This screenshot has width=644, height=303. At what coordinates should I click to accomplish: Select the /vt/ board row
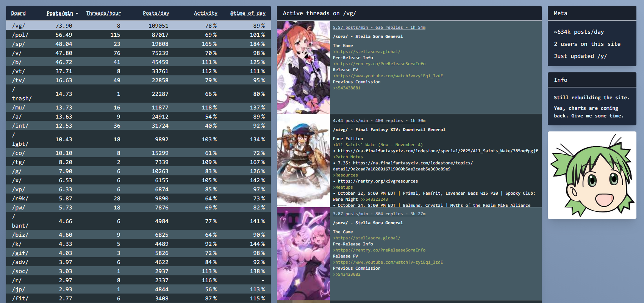138,71
